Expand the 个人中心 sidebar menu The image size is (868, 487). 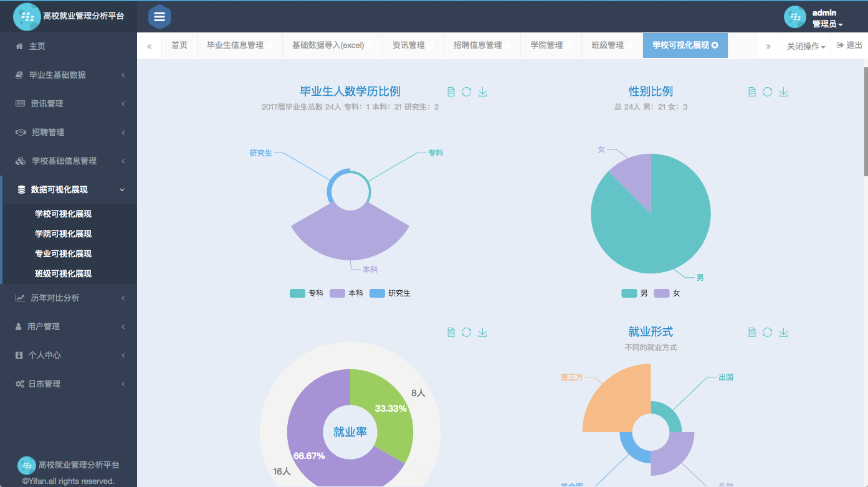coord(69,355)
